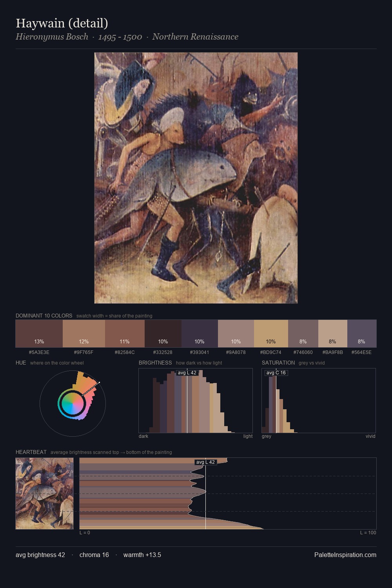
Task: Click the BRIGHTNESS section heading
Action: coord(155,363)
